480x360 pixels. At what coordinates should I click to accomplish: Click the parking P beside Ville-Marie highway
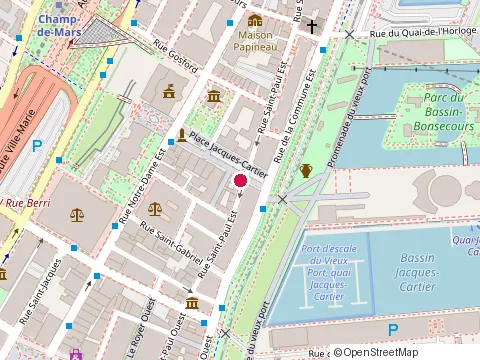37,146
